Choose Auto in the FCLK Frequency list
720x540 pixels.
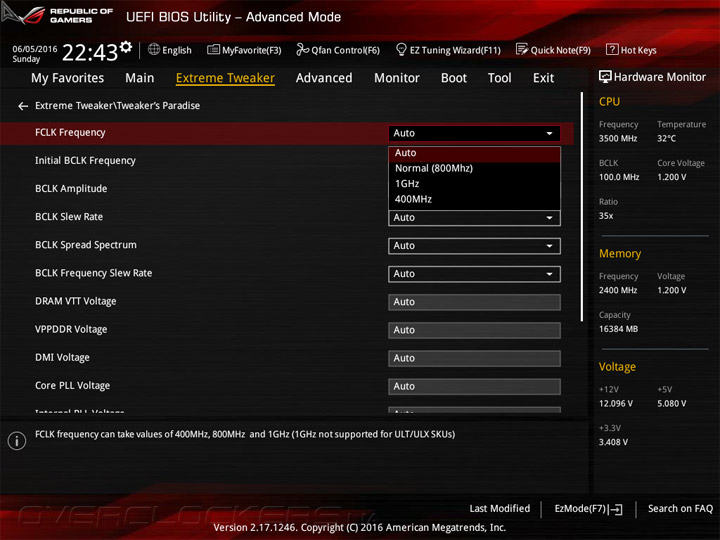pos(474,153)
